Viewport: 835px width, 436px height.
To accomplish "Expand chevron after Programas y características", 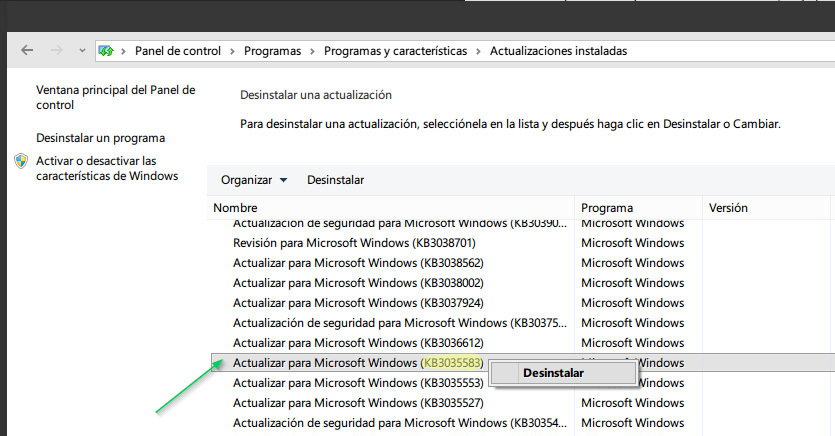I will click(478, 52).
